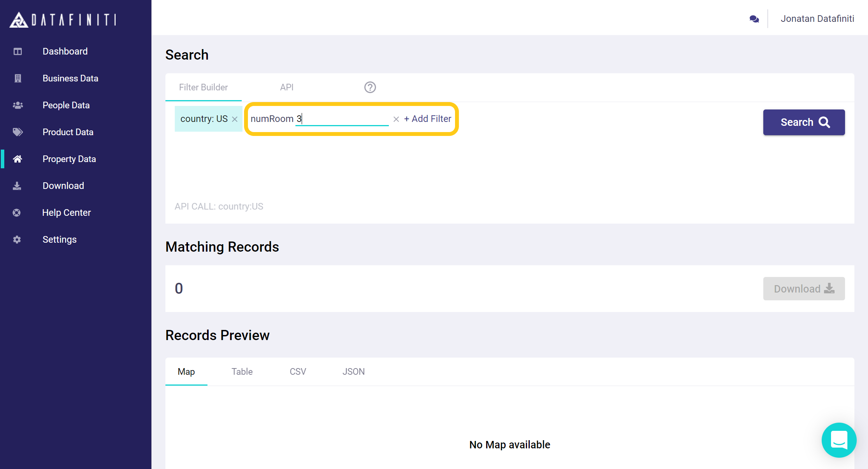Click the Business Data building icon
The height and width of the screenshot is (469, 868).
pyautogui.click(x=18, y=78)
